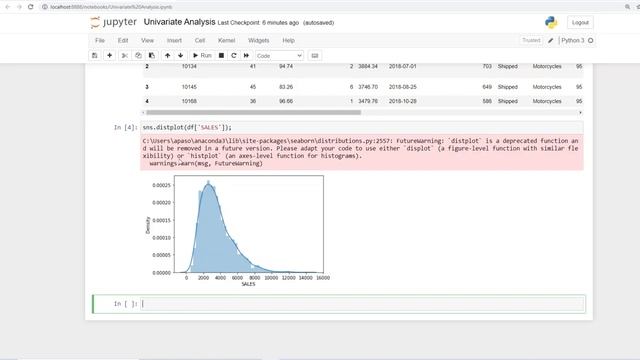Screen dimensions: 640x360
Task: Insert a cell below with plus icon
Action: pos(109,56)
